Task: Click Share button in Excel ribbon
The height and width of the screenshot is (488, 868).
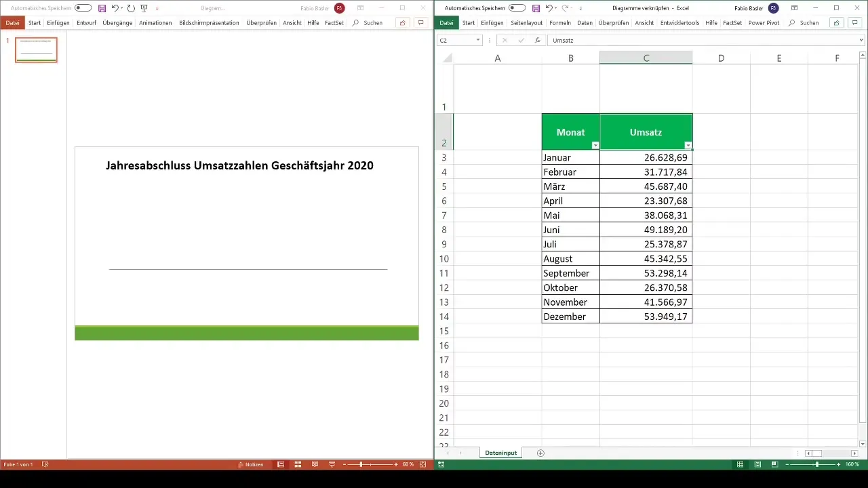Action: (837, 22)
